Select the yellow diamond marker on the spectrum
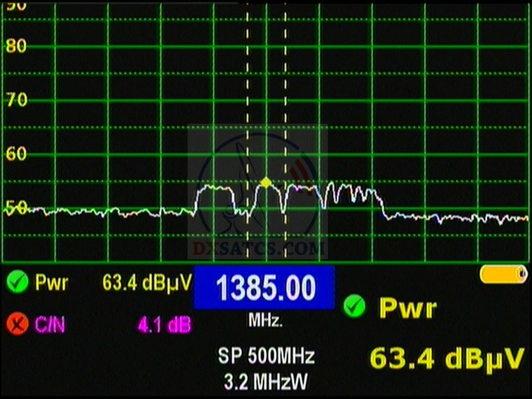Screen dimensions: 532x399 [266, 182]
